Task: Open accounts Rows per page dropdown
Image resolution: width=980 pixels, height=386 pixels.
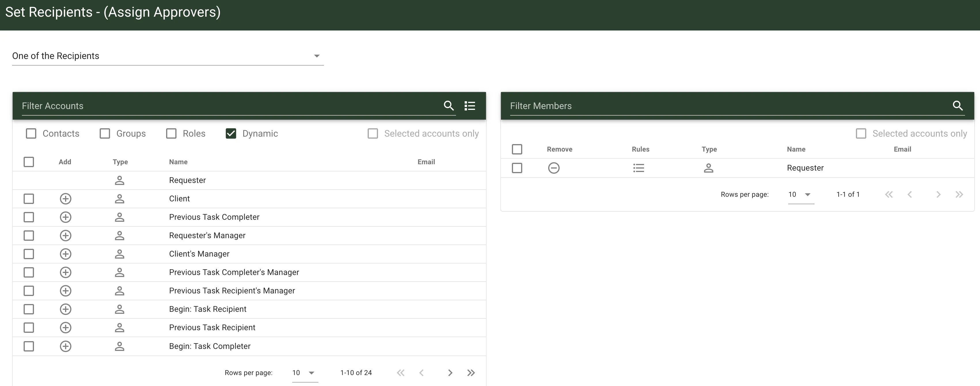Action: (305, 373)
